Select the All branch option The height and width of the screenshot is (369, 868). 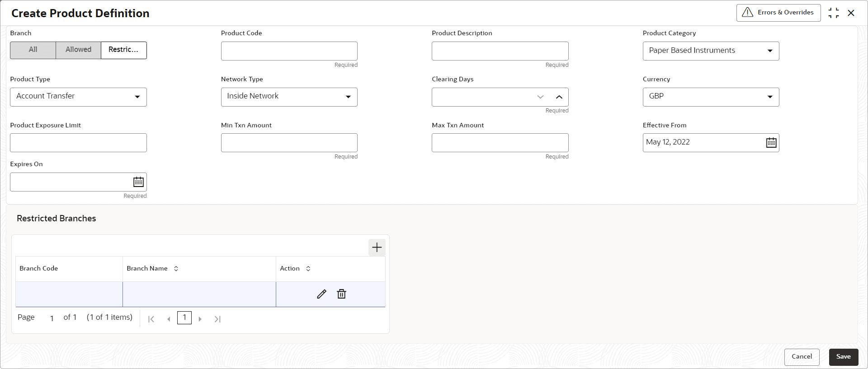pyautogui.click(x=33, y=50)
